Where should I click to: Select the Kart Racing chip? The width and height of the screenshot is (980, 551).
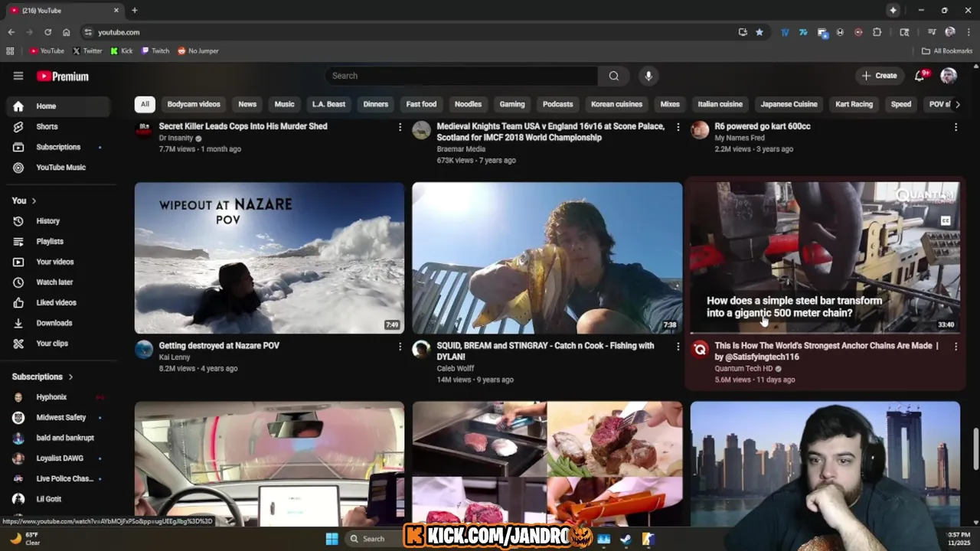point(854,104)
